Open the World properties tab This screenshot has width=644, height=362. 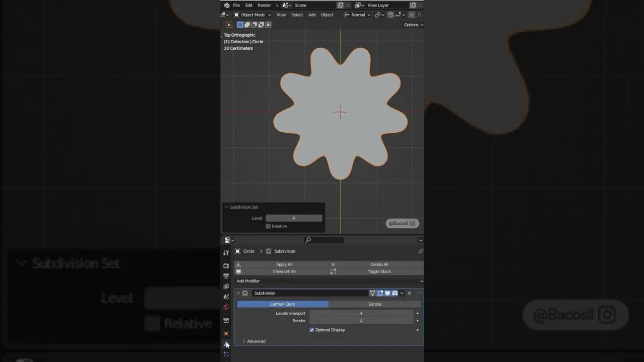coord(226,307)
